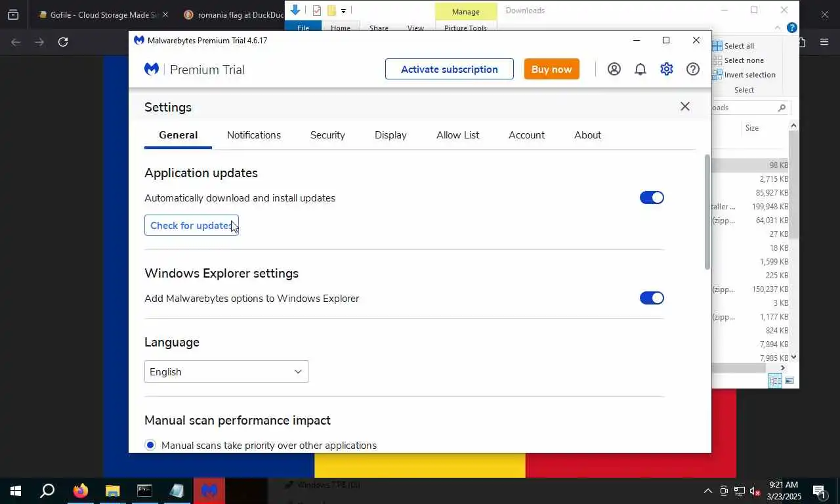Open the browser hamburger menu

click(824, 42)
